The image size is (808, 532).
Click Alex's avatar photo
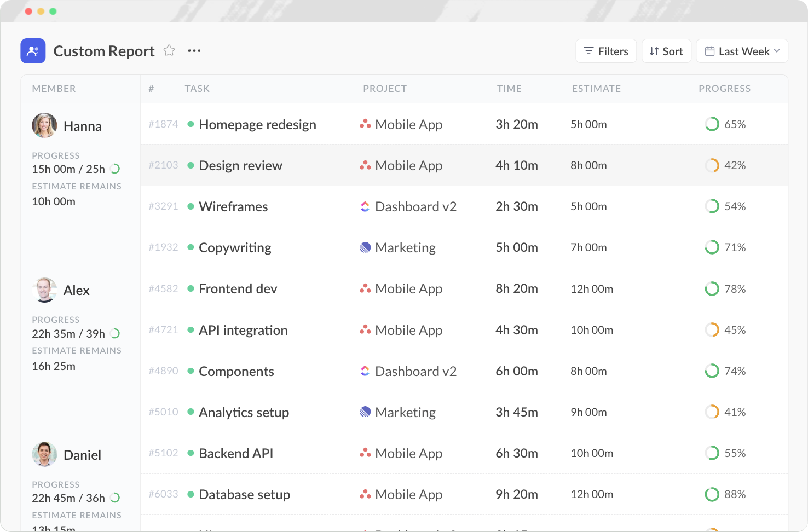pyautogui.click(x=44, y=290)
